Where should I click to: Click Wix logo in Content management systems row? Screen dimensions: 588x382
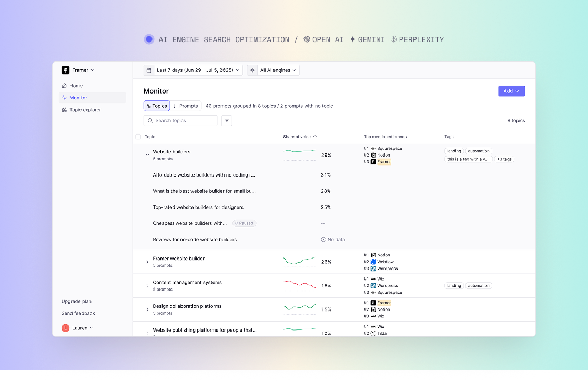(373, 279)
